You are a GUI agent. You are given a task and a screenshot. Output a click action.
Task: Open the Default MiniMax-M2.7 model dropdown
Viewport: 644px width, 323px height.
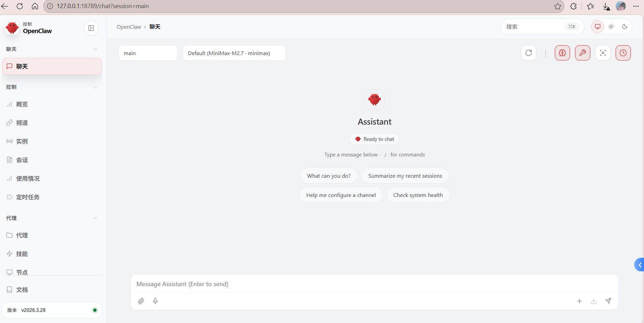[x=234, y=53]
